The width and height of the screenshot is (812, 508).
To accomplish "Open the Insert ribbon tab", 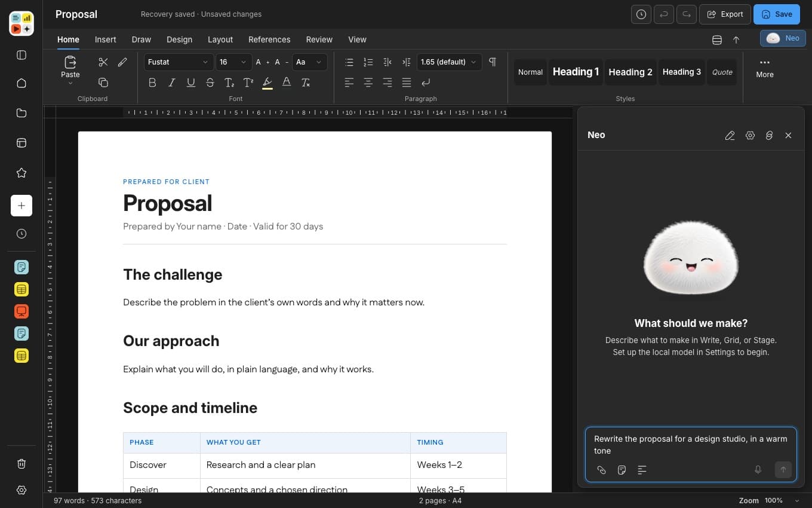I will point(106,39).
